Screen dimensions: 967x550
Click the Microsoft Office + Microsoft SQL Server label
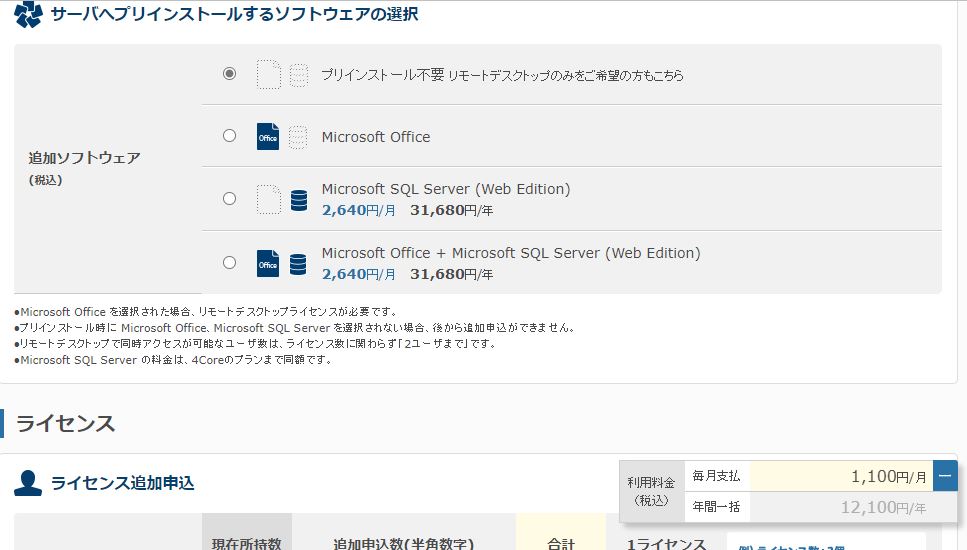pyautogui.click(x=511, y=253)
